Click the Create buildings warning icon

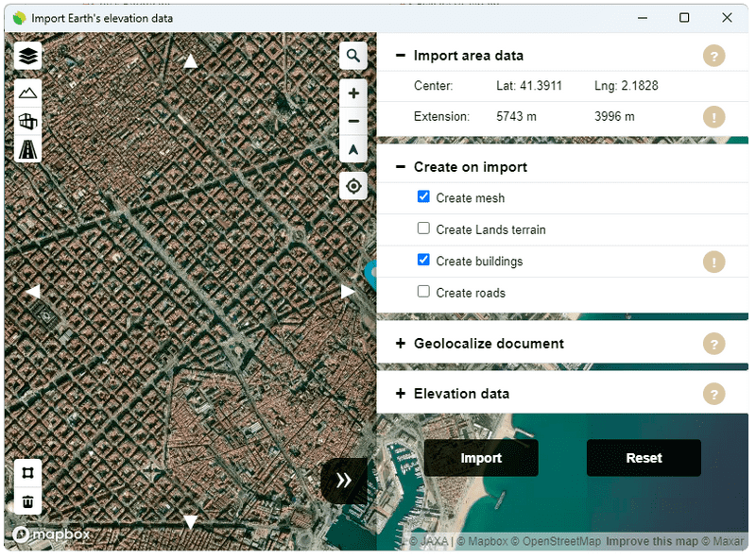click(714, 263)
